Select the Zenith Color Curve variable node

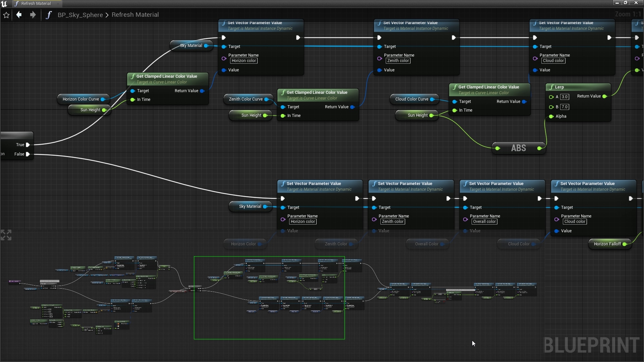(x=248, y=99)
